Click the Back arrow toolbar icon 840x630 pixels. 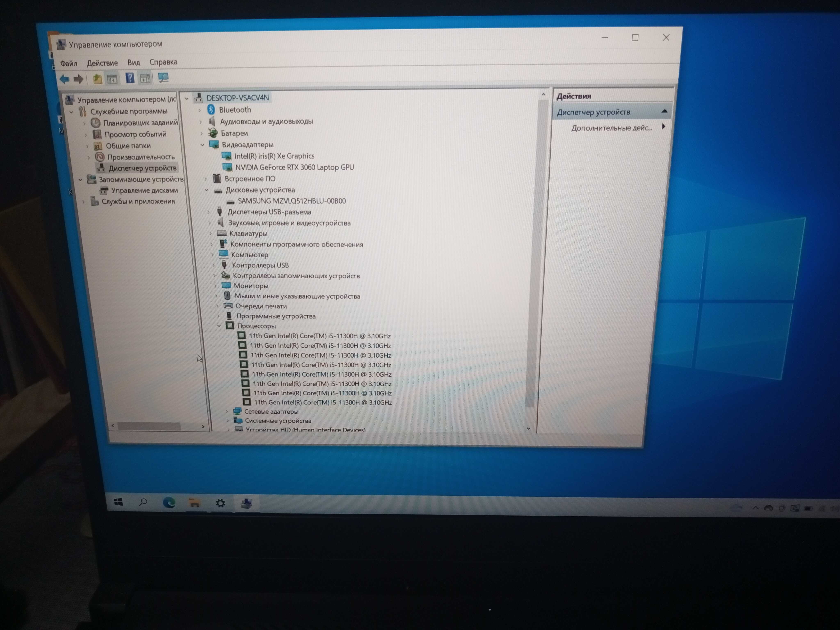tap(64, 79)
